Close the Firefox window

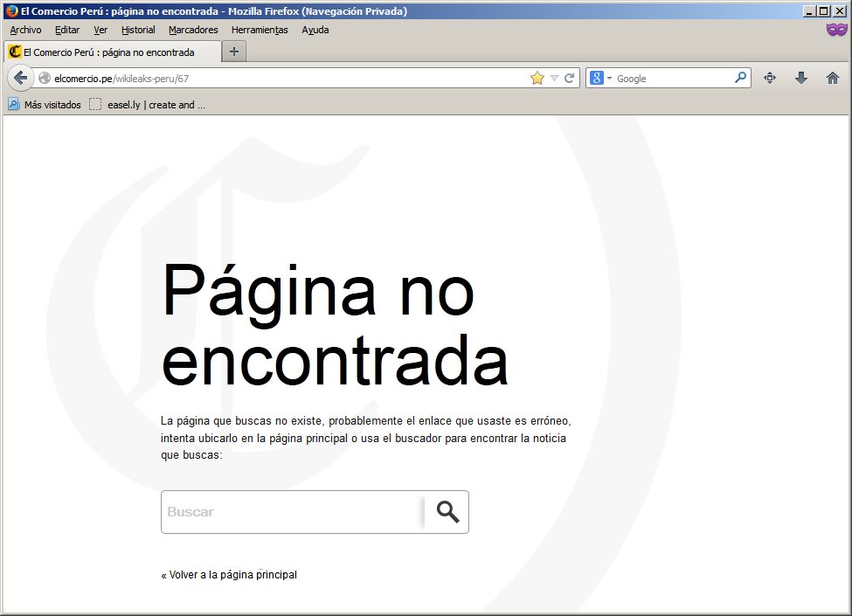[x=840, y=10]
